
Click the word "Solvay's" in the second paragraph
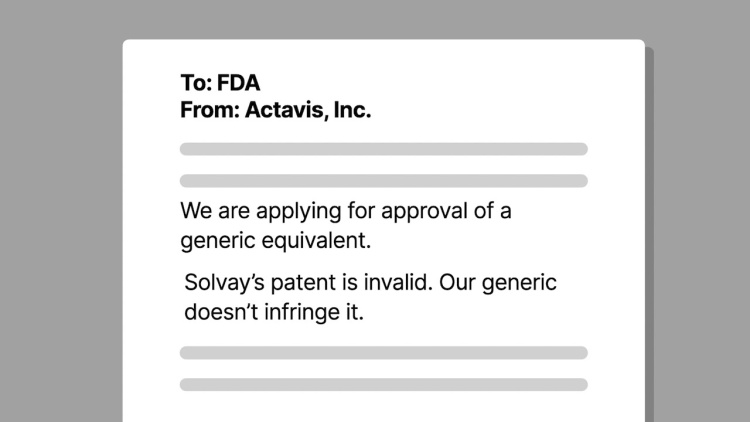click(x=224, y=283)
